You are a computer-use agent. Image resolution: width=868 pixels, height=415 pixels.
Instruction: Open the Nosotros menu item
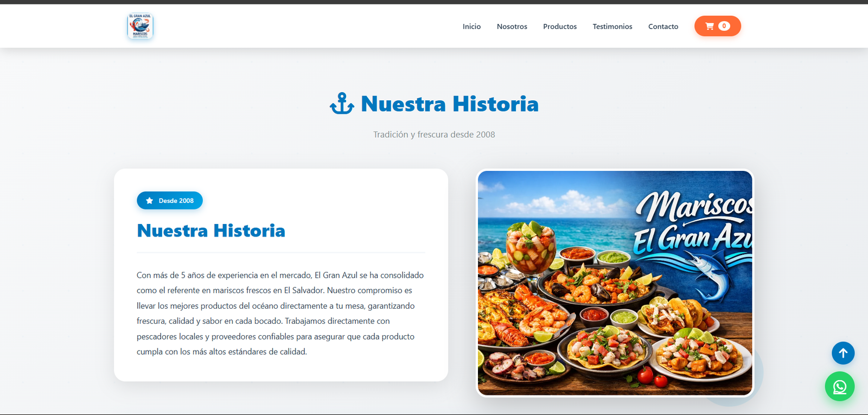pos(512,27)
